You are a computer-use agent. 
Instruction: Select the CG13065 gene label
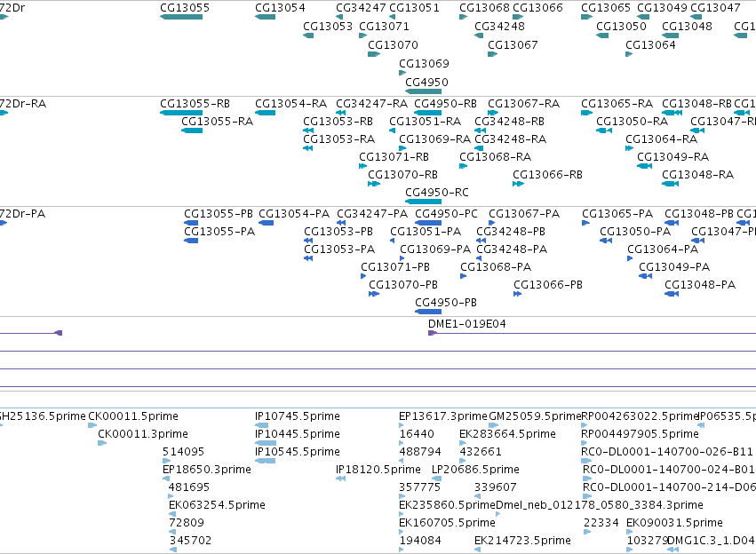606,8
